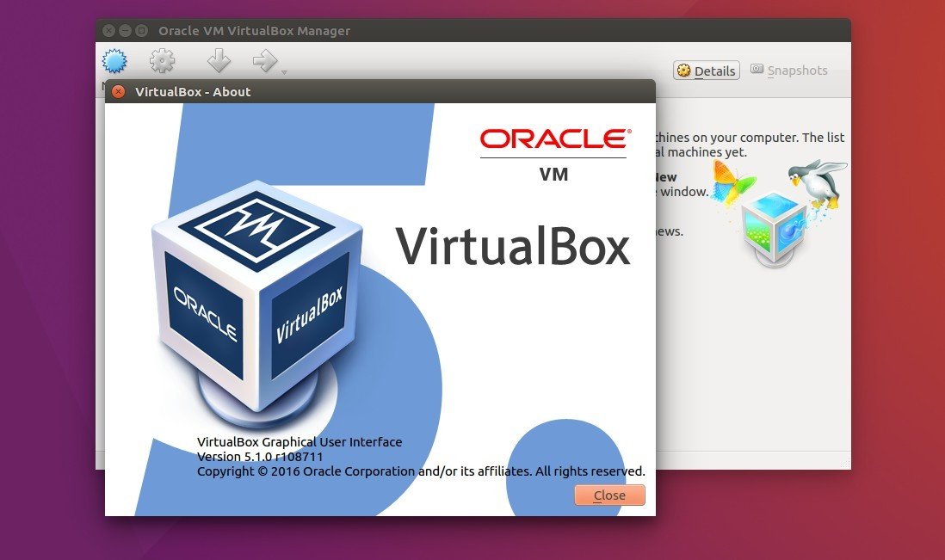The height and width of the screenshot is (560, 945).
Task: Click the VirtualBox Graphical User Interface text
Action: pos(300,442)
